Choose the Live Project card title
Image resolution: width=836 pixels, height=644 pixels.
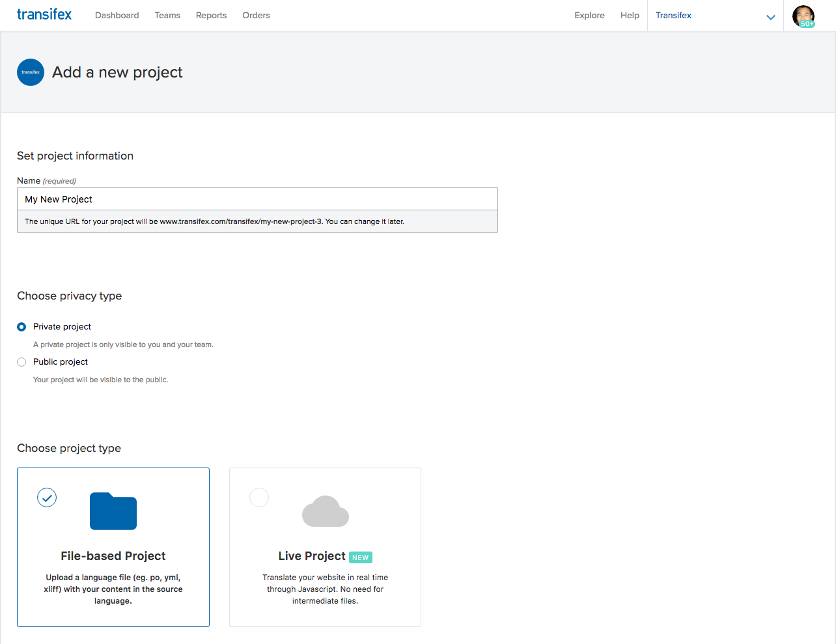tap(312, 556)
